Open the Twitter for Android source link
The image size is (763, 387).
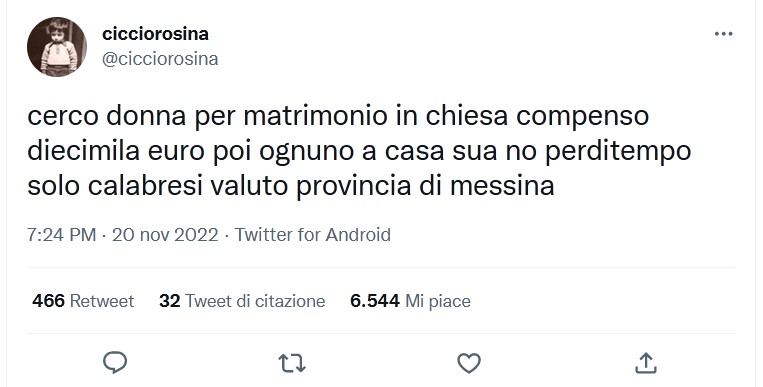click(x=313, y=235)
